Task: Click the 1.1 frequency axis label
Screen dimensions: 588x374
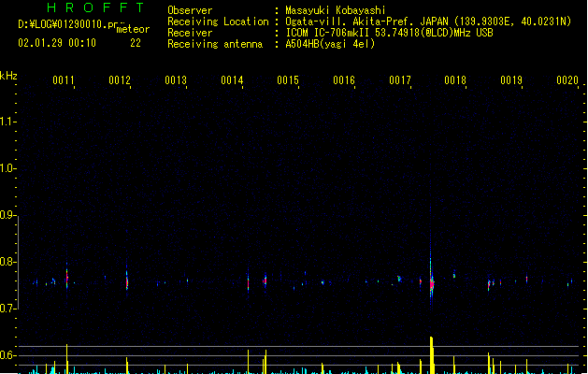Action: pyautogui.click(x=7, y=122)
